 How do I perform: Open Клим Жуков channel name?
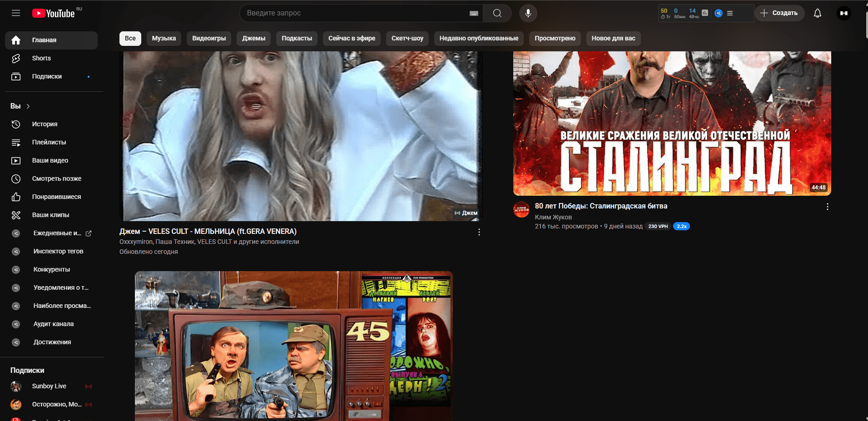click(553, 217)
